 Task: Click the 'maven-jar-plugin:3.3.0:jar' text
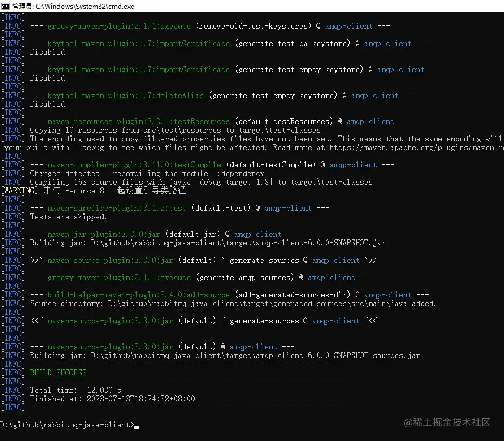[x=104, y=234]
